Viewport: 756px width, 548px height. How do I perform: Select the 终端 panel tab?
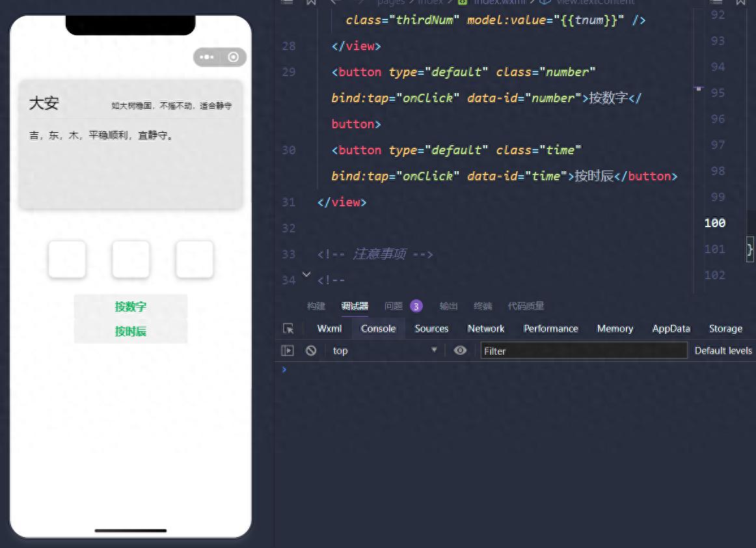point(483,306)
